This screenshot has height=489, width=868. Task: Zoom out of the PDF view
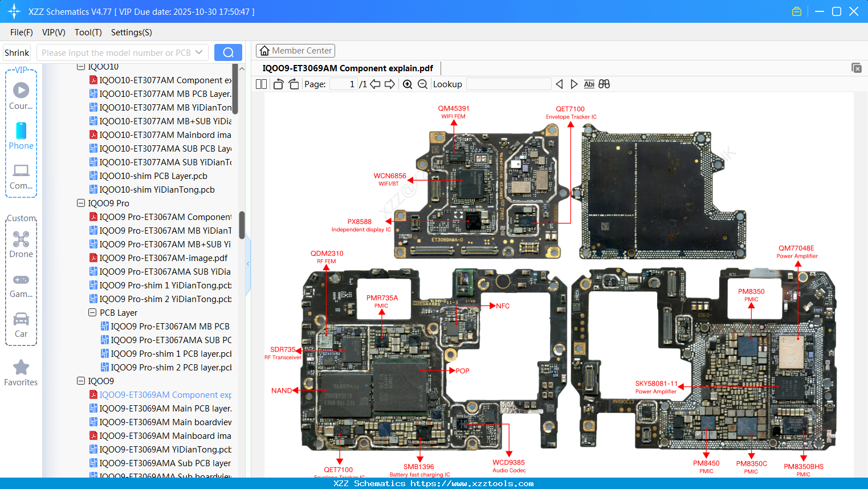tap(422, 84)
